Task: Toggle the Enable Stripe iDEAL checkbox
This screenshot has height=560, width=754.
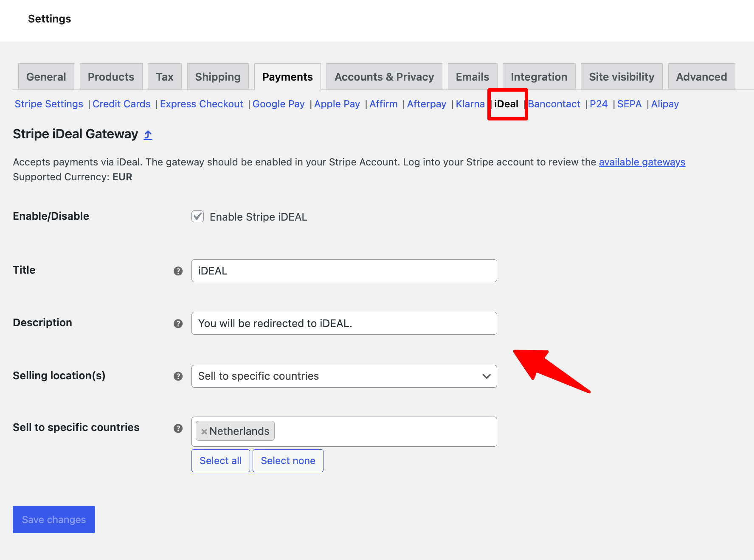Action: click(x=198, y=216)
